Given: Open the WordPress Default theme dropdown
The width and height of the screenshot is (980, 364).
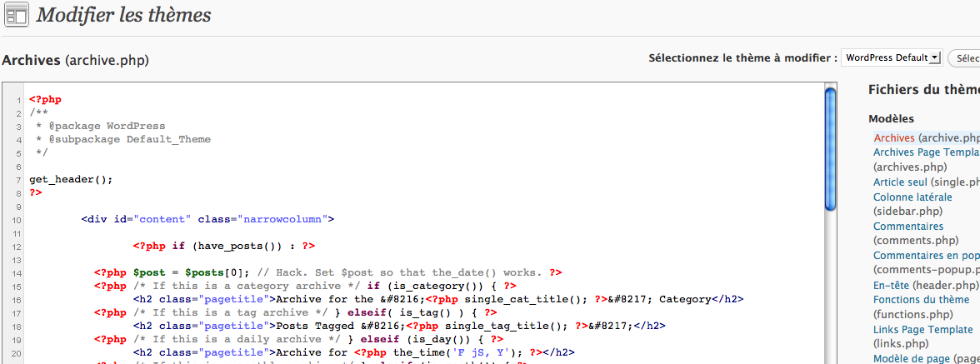Looking at the screenshot, I should pos(891,57).
